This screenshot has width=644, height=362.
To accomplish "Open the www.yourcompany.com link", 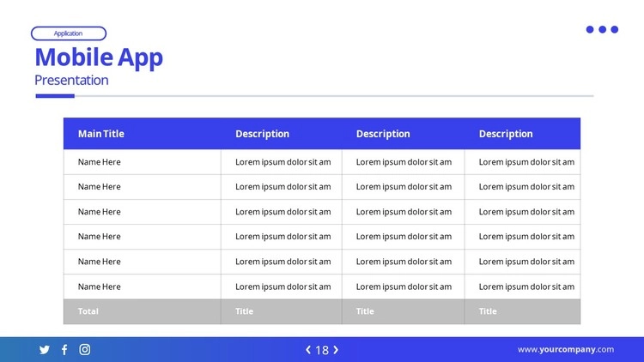I will 565,349.
